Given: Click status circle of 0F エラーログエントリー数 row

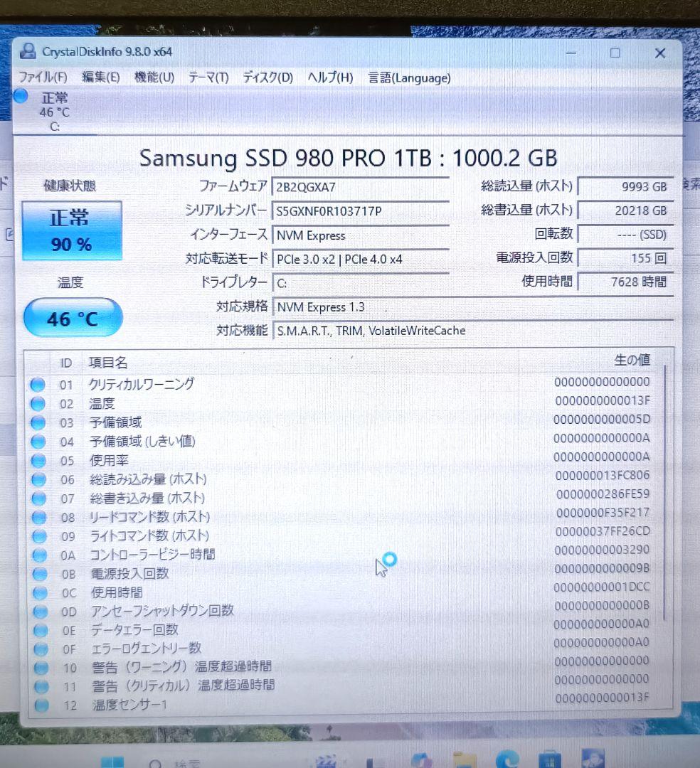Looking at the screenshot, I should [x=41, y=649].
